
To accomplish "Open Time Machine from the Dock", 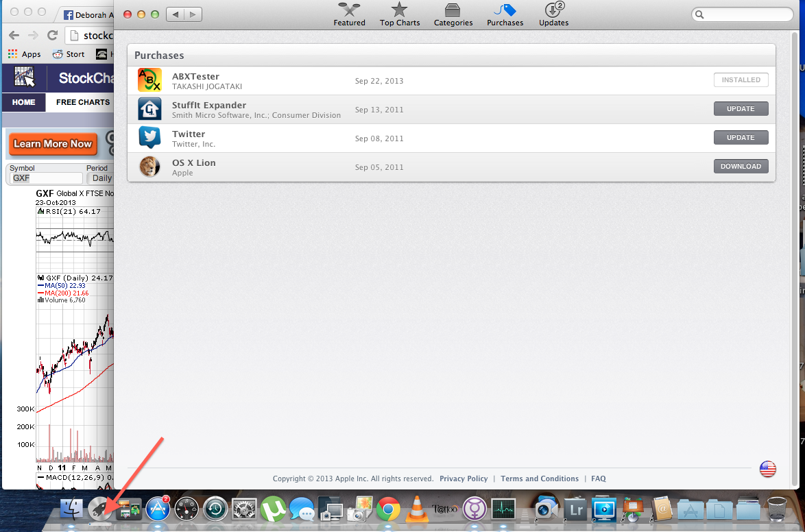I will click(215, 509).
